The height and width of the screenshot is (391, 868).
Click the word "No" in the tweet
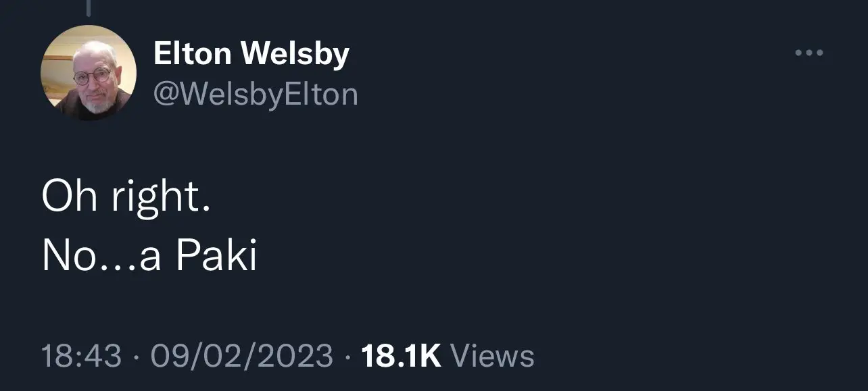[65, 257]
